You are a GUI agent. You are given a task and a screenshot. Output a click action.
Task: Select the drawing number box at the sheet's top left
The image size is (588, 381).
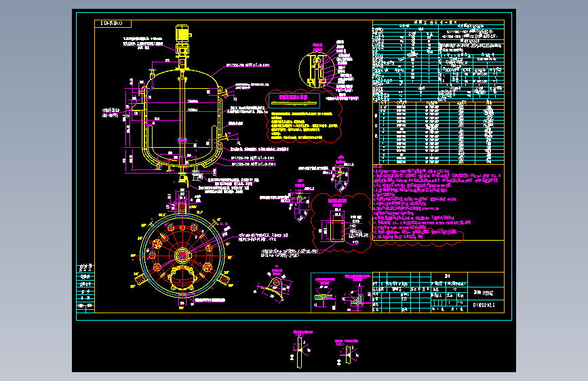(x=113, y=24)
